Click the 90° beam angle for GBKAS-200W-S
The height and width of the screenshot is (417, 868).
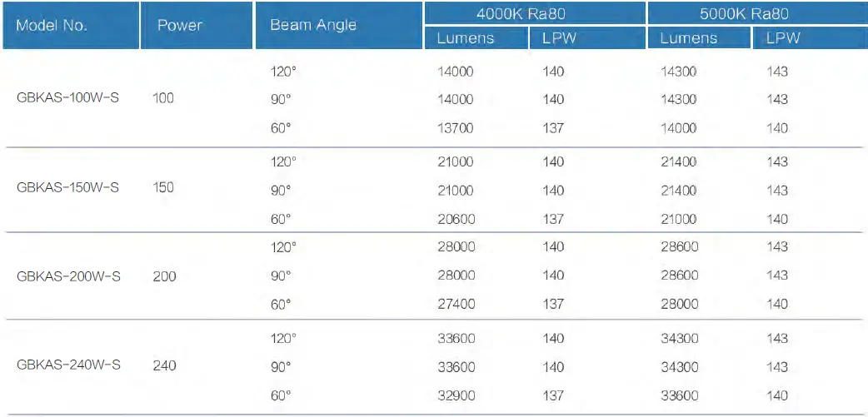(x=281, y=276)
